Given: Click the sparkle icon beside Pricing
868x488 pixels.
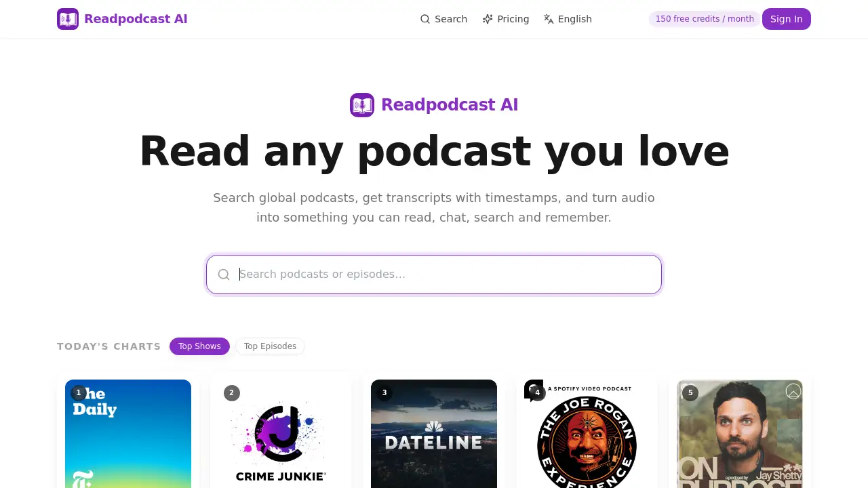Looking at the screenshot, I should tap(488, 19).
